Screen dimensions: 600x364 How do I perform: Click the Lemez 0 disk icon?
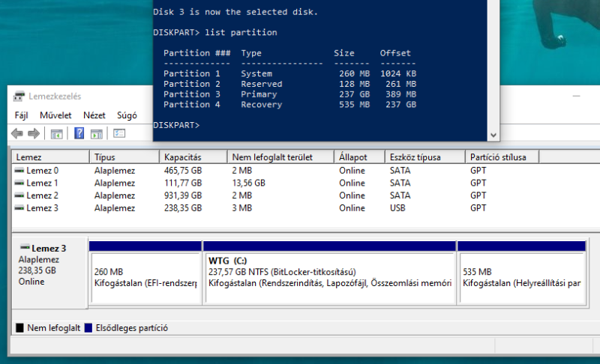tap(19, 171)
